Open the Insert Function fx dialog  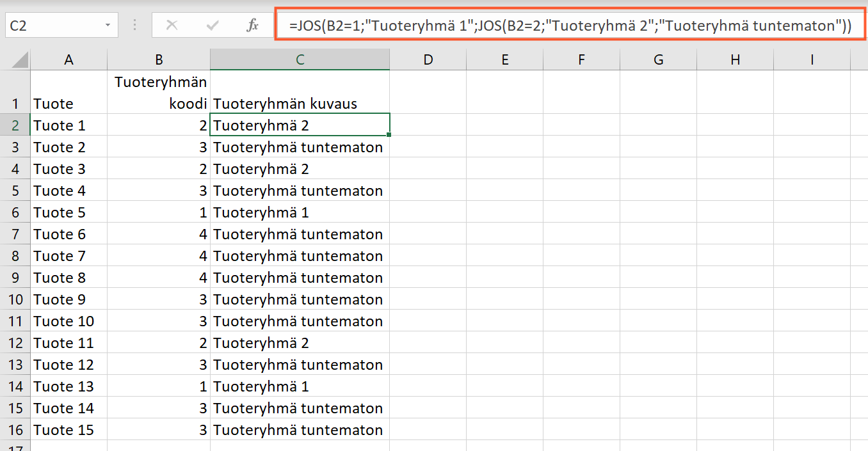coord(253,26)
